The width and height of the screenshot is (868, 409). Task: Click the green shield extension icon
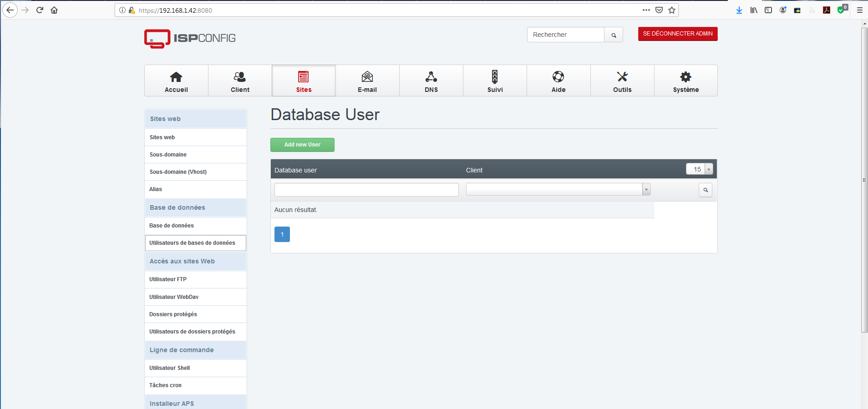[x=842, y=9]
